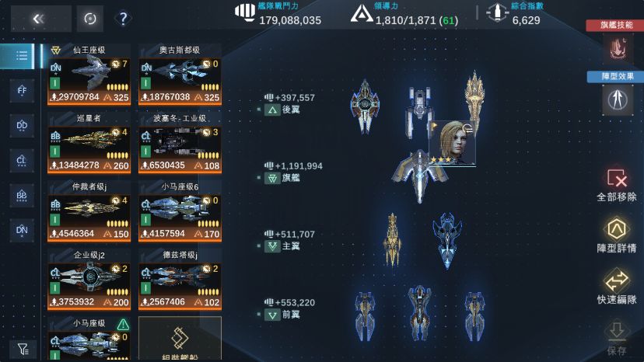Image resolution: width=644 pixels, height=362 pixels.
Task: Filter ships by DD destroyer class
Action: click(22, 125)
